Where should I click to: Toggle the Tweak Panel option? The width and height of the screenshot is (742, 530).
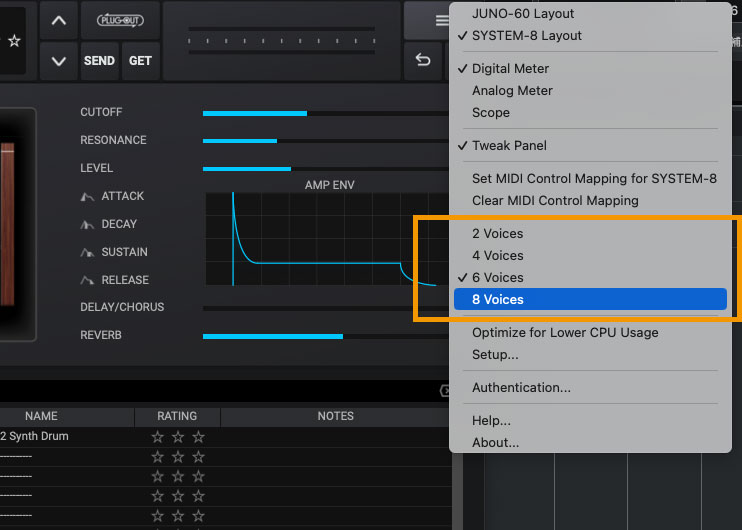click(590, 145)
